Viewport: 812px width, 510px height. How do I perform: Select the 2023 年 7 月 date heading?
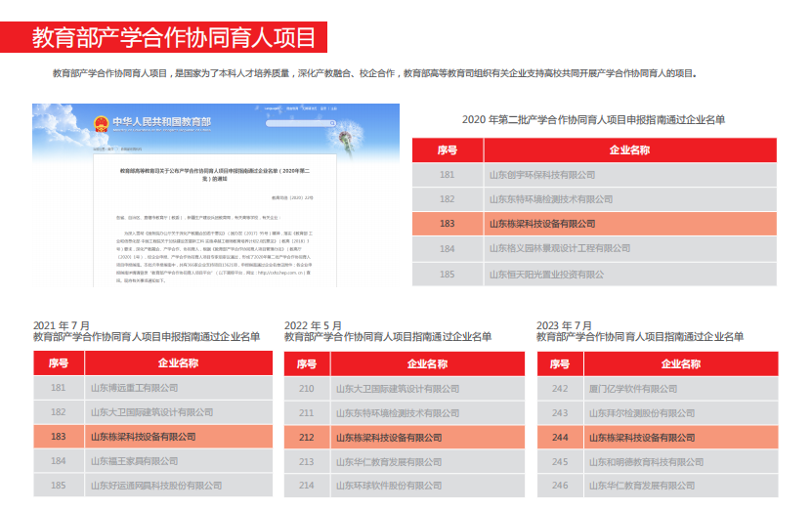564,325
